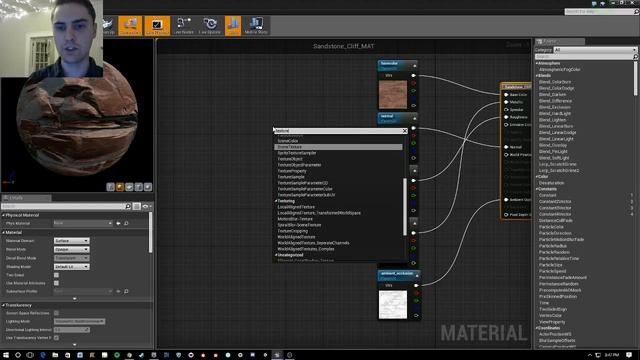Enable the Use Material Attributes checkbox
The width and height of the screenshot is (640, 360).
click(x=56, y=283)
